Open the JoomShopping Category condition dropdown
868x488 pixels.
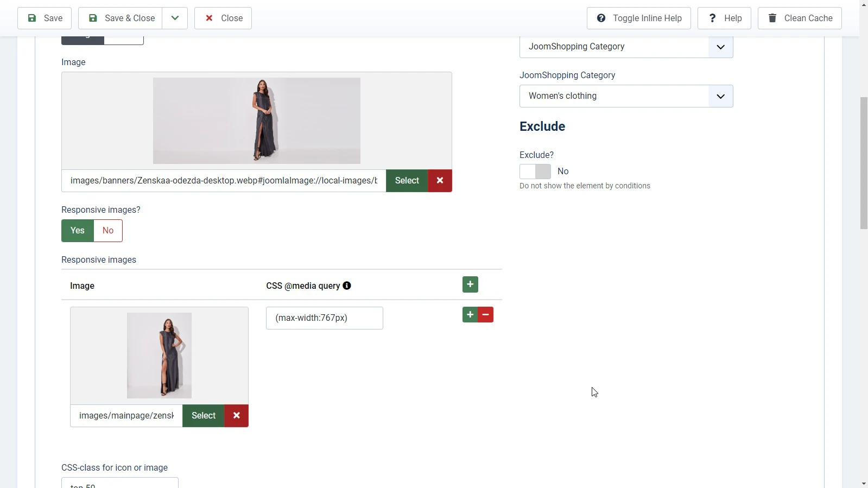pyautogui.click(x=626, y=47)
